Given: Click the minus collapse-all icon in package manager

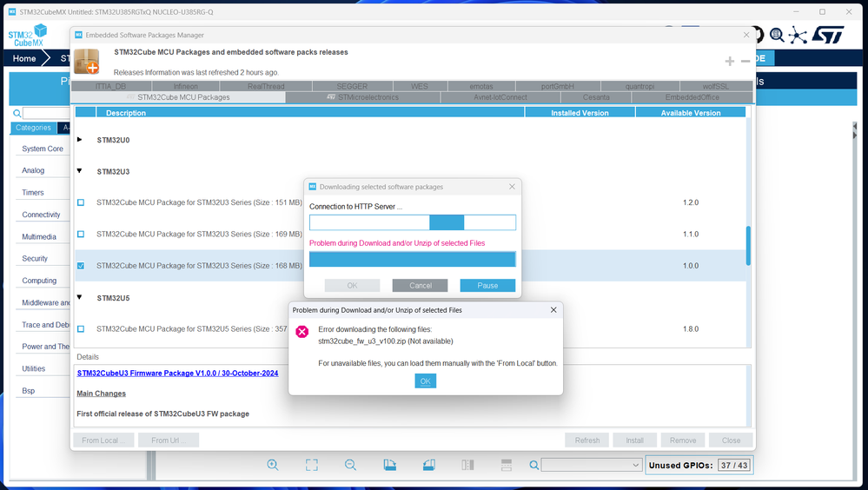Looking at the screenshot, I should [745, 61].
